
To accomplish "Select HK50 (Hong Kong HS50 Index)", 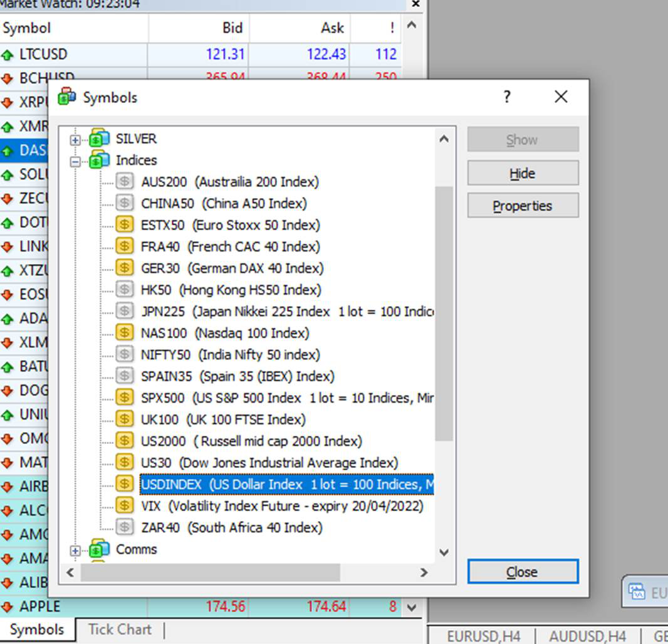I will coord(231,290).
